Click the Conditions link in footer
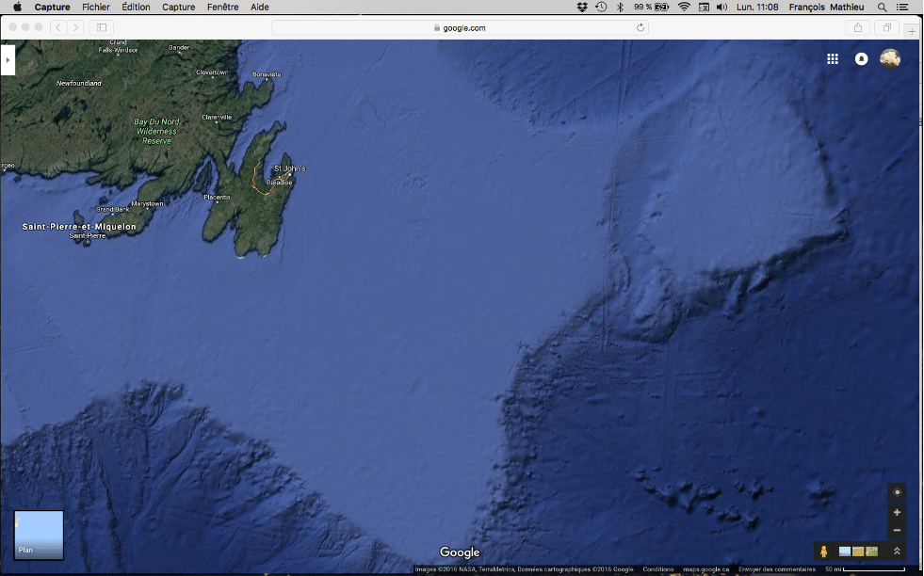This screenshot has width=924, height=576. pos(658,569)
